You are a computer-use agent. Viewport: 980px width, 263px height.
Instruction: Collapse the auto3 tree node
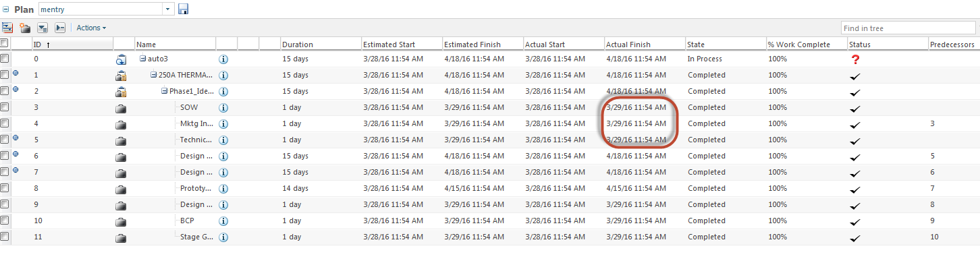coord(143,59)
